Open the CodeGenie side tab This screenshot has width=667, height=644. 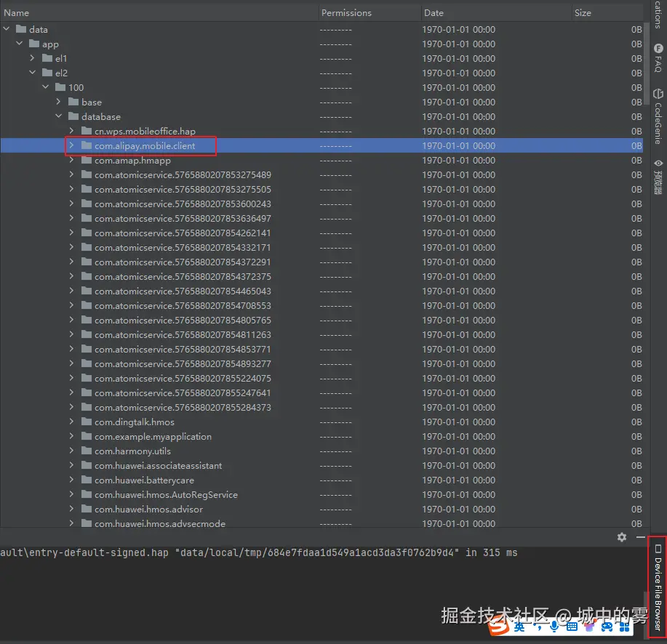(x=658, y=116)
